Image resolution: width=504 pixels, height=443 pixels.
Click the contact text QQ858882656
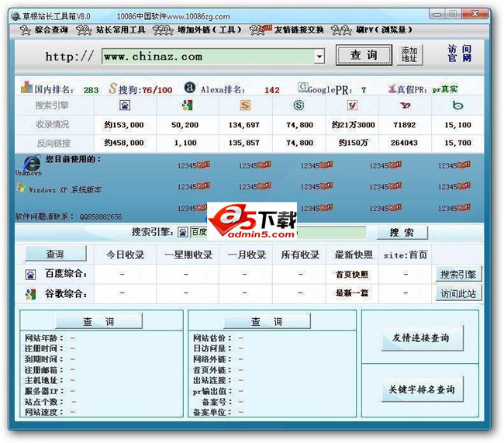(101, 216)
